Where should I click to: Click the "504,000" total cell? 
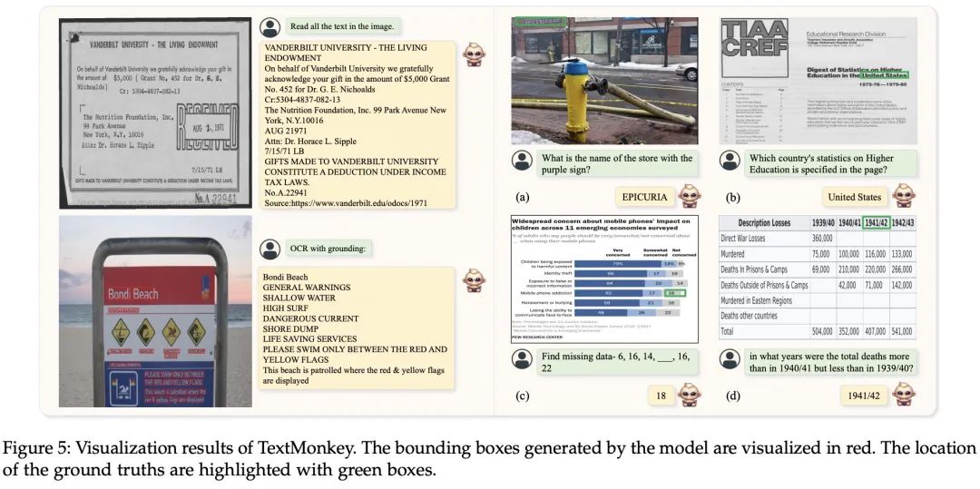822,332
